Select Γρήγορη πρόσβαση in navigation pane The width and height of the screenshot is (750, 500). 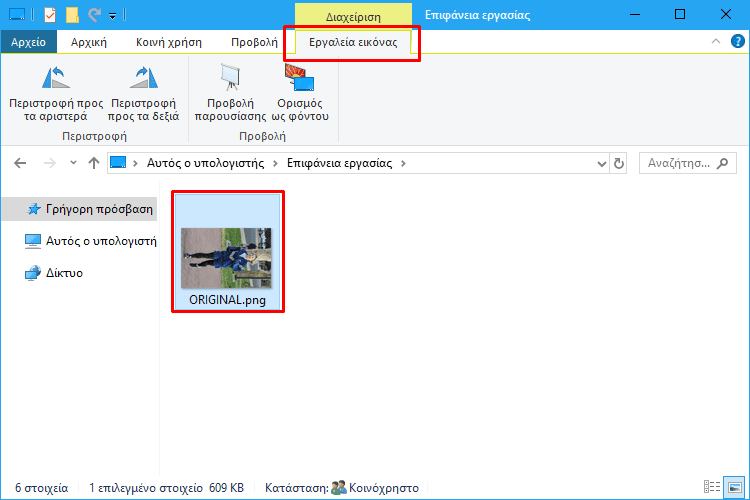[x=79, y=209]
